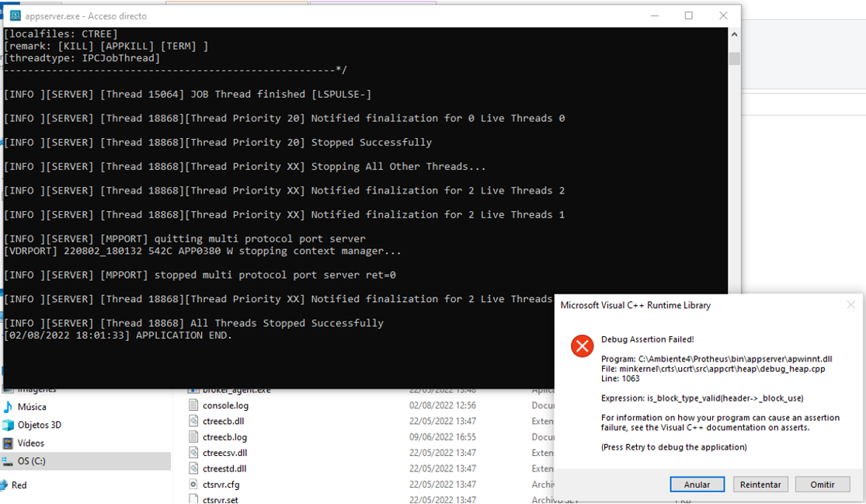Viewport: 866px width, 504px height.
Task: Click '[threadtype: IPCJobThread]' console line
Action: pyautogui.click(x=82, y=58)
